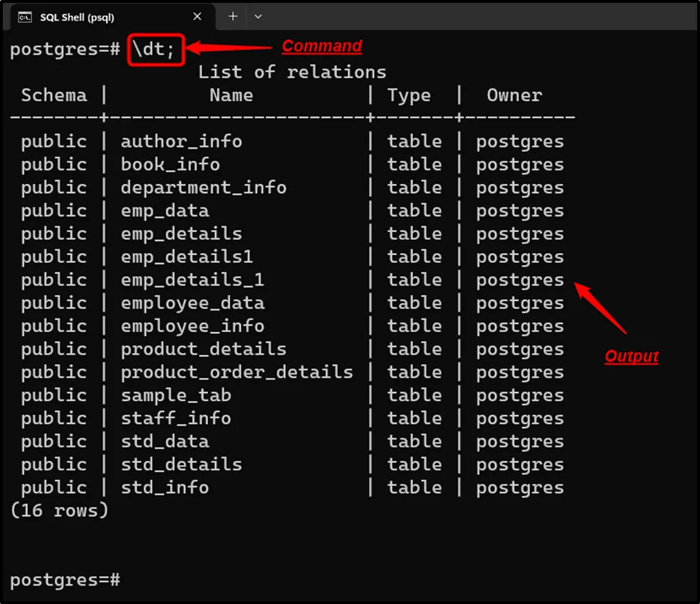Viewport: 700px width, 604px height.
Task: Click the book_info table name
Action: [170, 165]
